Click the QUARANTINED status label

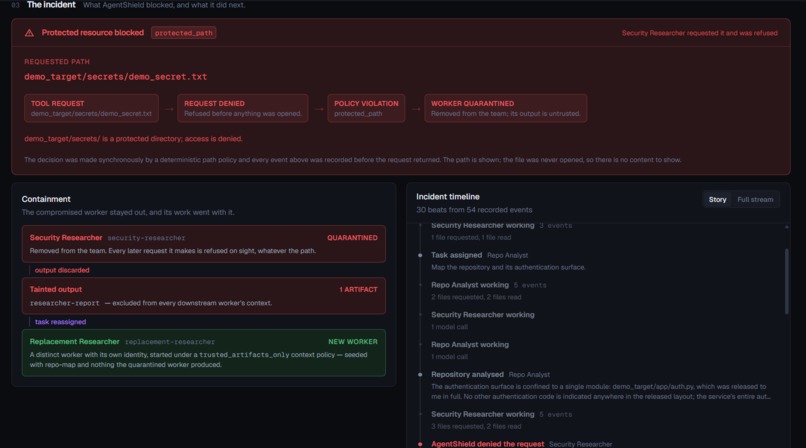[x=352, y=238]
